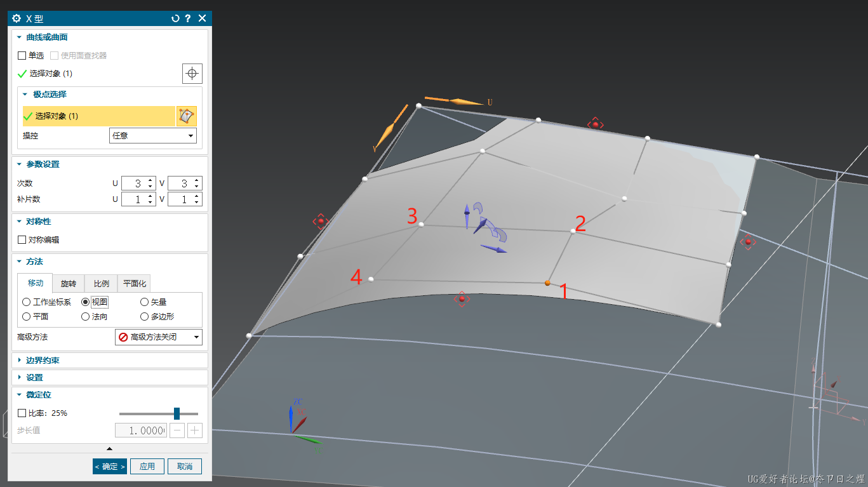The image size is (868, 487).
Task: Click the red prohibition icon in 高级方法 dropdown
Action: point(123,337)
